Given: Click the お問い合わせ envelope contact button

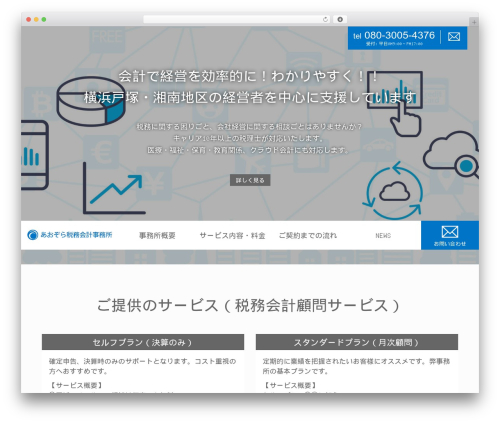Looking at the screenshot, I should click(x=450, y=235).
